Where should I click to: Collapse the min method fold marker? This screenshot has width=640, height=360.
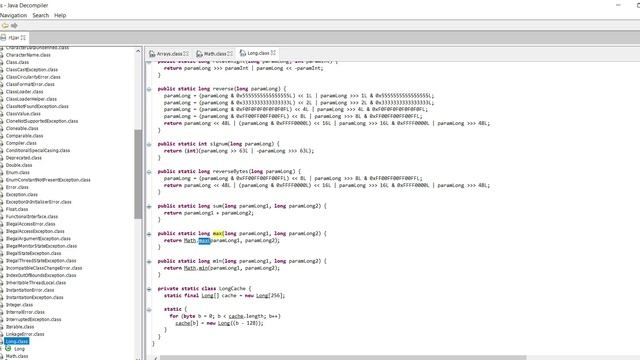click(x=149, y=261)
